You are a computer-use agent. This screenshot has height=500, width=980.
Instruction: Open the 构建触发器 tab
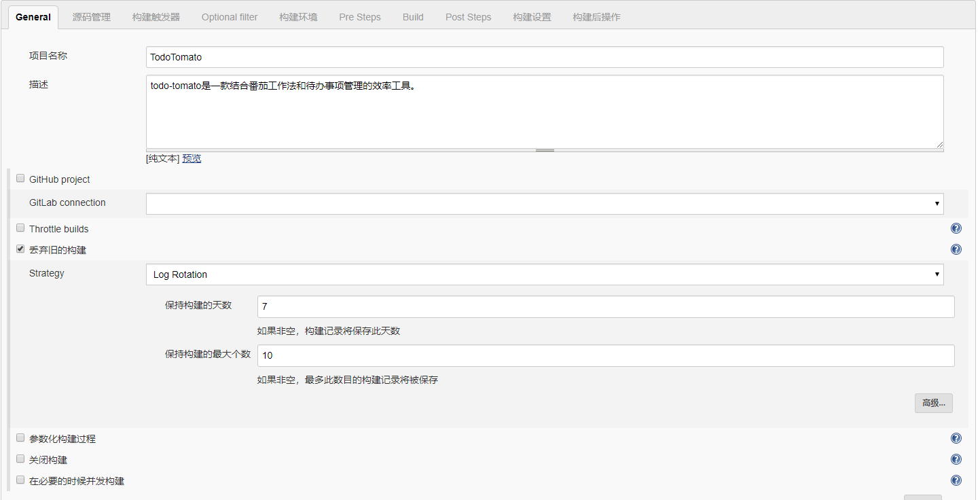[156, 17]
